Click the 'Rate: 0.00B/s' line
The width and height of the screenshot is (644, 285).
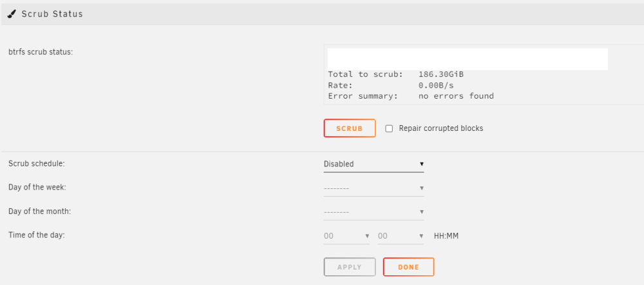(x=391, y=86)
